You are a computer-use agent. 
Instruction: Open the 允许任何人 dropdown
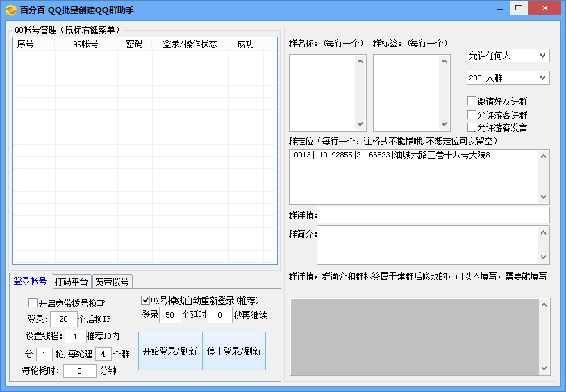coord(508,56)
